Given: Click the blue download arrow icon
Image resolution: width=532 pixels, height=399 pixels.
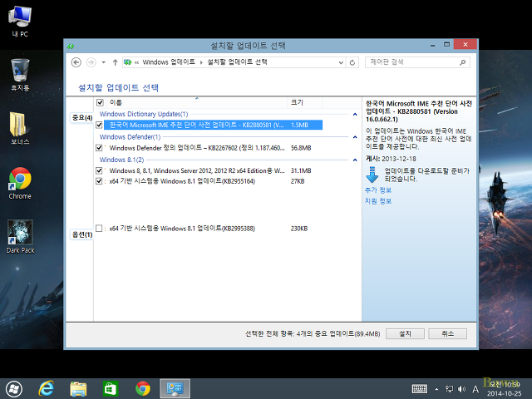Looking at the screenshot, I should [372, 175].
